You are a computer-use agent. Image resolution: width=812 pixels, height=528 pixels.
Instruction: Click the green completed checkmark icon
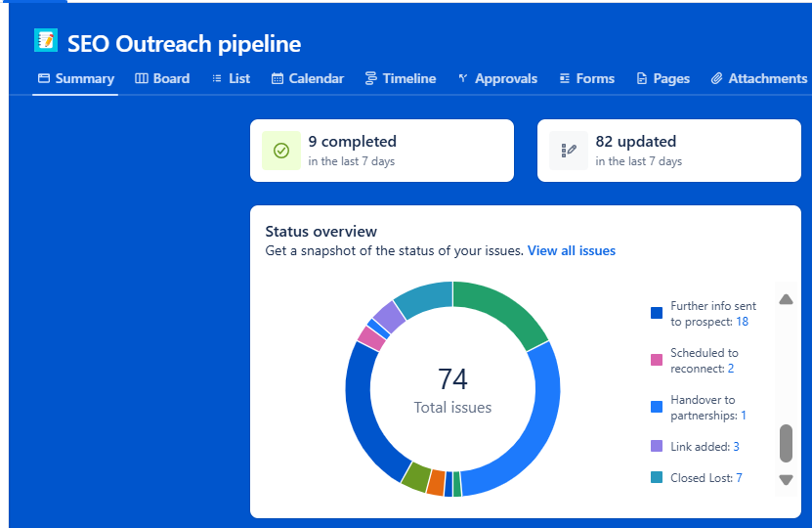[281, 151]
